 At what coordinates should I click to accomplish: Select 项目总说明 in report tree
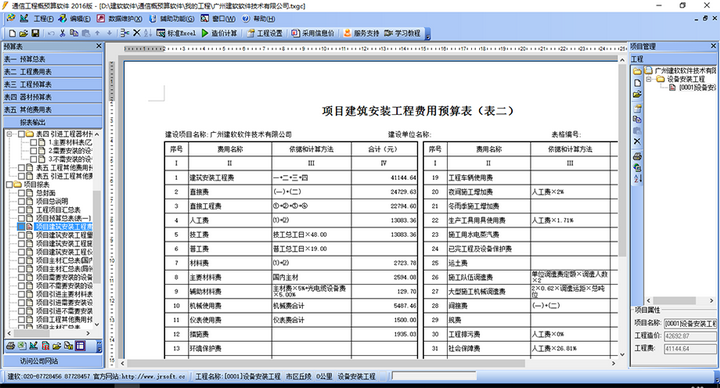point(52,201)
